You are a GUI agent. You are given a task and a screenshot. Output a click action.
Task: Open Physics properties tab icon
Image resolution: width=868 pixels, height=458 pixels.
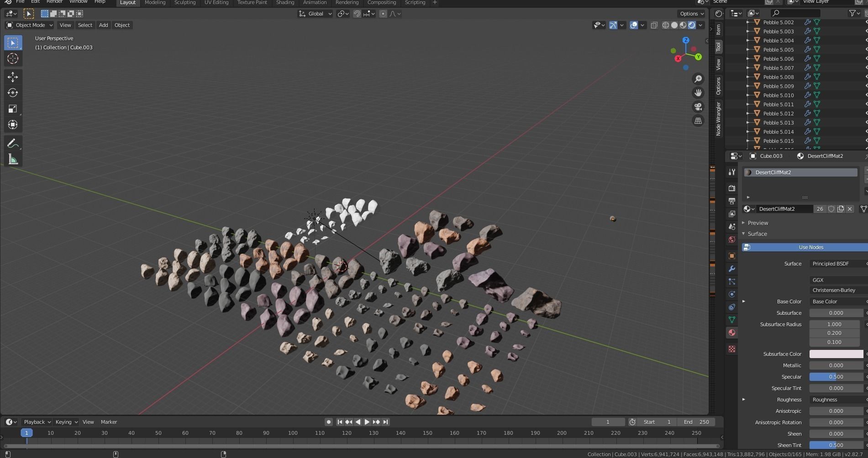(732, 294)
